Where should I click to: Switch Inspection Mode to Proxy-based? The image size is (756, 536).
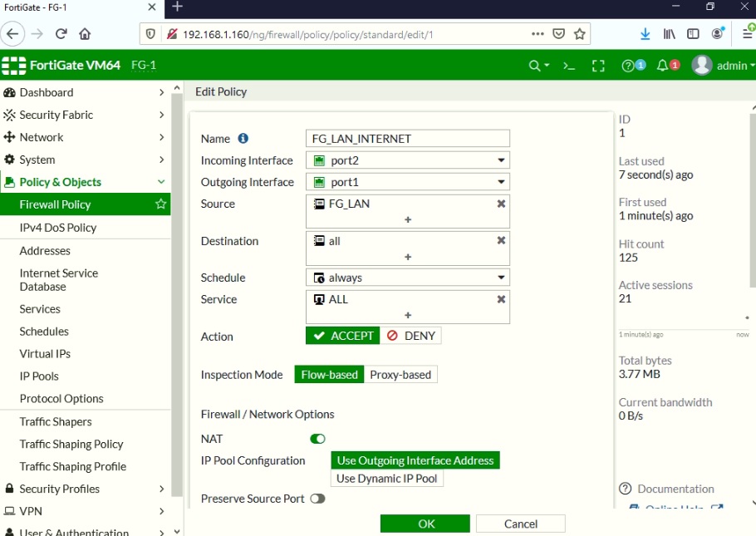[400, 374]
